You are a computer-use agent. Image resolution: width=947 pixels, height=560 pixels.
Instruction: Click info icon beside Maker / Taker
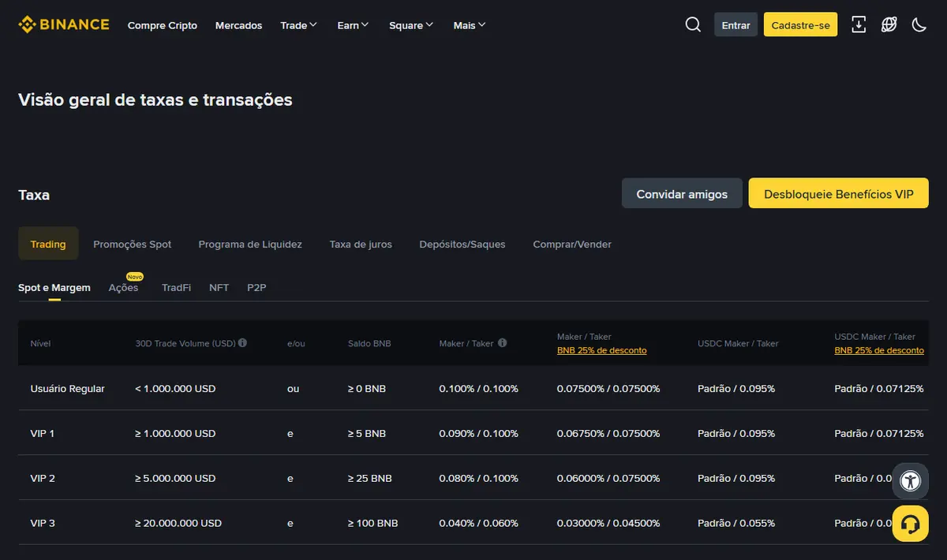(503, 343)
